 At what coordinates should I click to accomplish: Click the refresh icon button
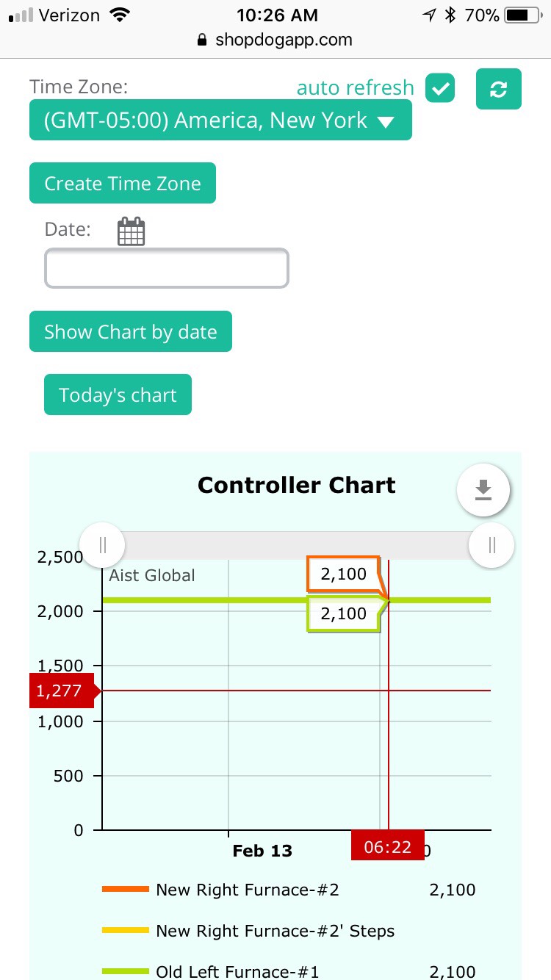[x=498, y=89]
